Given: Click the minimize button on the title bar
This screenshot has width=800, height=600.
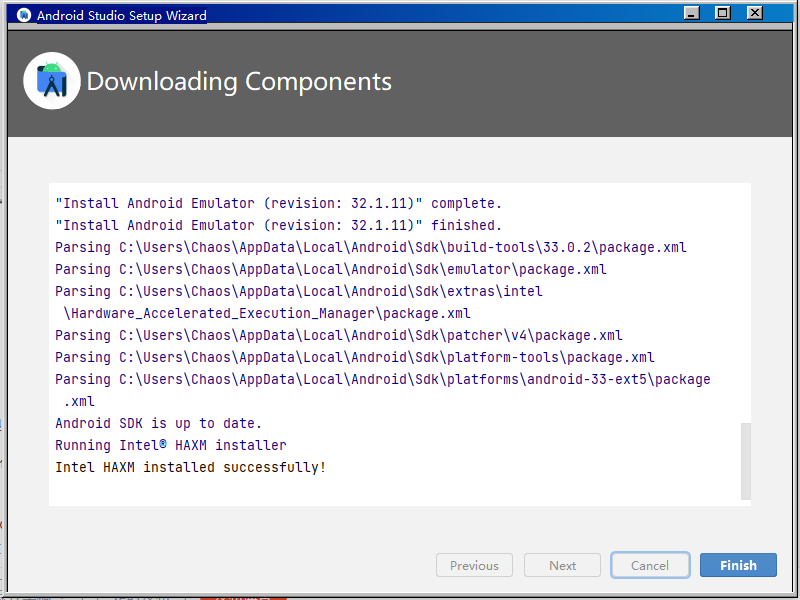Looking at the screenshot, I should pyautogui.click(x=690, y=13).
